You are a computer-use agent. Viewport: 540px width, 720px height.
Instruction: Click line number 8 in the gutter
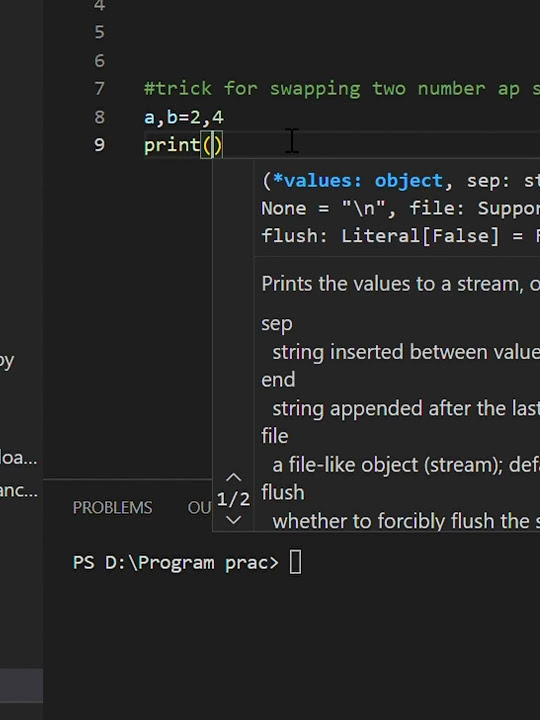100,117
